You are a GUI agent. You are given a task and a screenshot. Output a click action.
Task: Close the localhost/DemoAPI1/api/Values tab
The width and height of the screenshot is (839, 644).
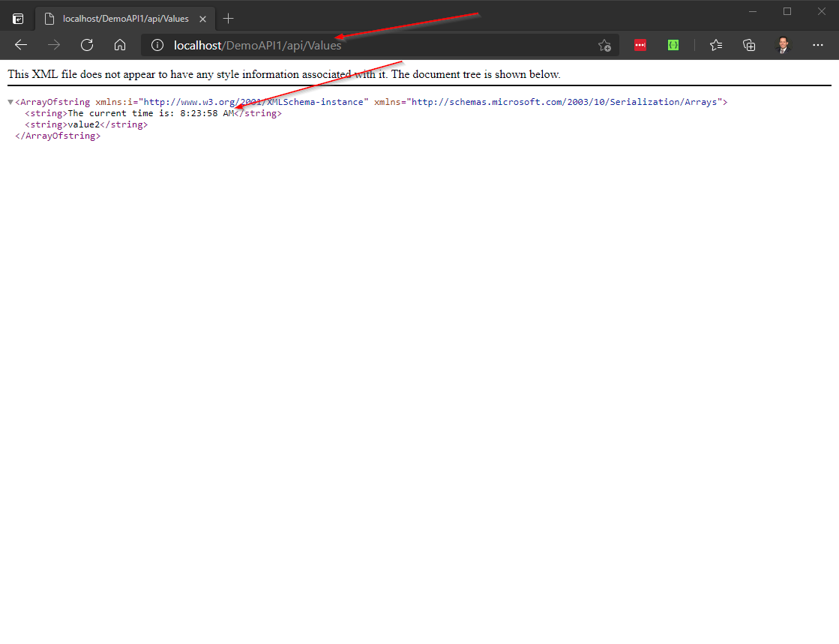(202, 19)
